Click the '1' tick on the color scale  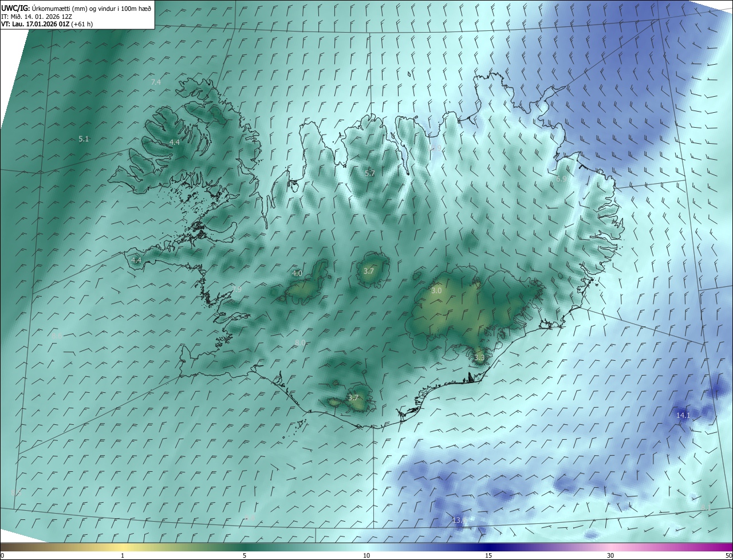tap(123, 555)
